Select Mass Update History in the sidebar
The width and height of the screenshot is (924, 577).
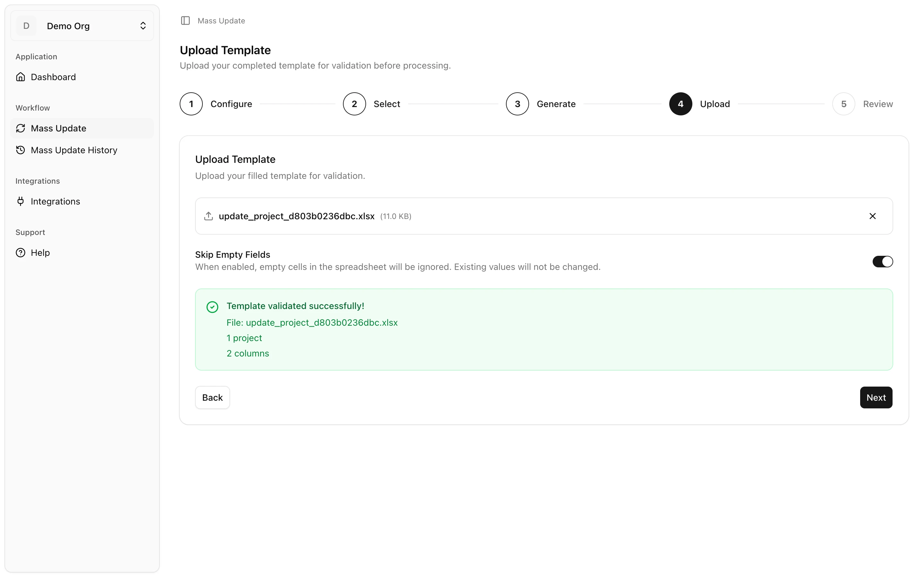(x=74, y=150)
